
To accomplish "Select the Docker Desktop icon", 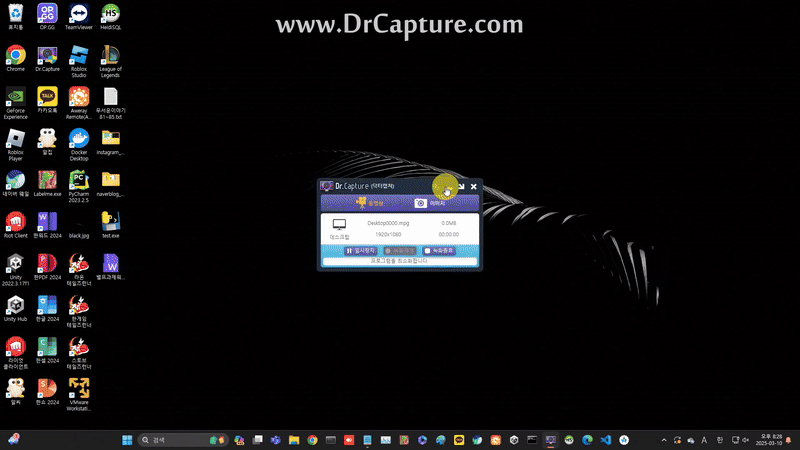I will (79, 145).
